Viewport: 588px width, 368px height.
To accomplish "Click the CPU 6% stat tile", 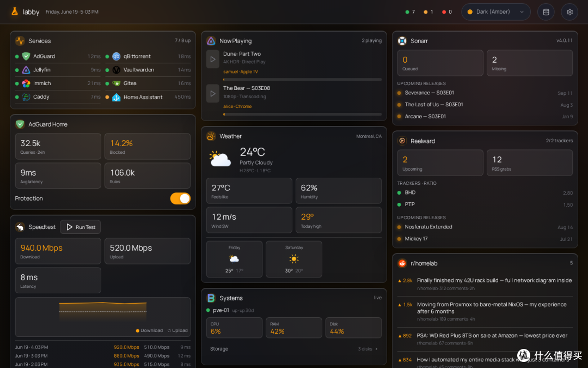I will click(x=234, y=328).
